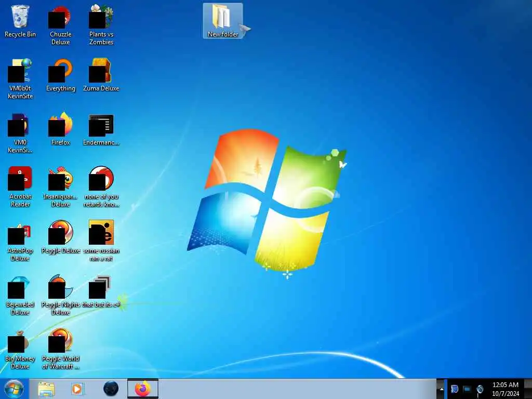Screen dimensions: 532x399
Task: Select the Peggle Nights Deluxe shortcut
Action: (60, 295)
